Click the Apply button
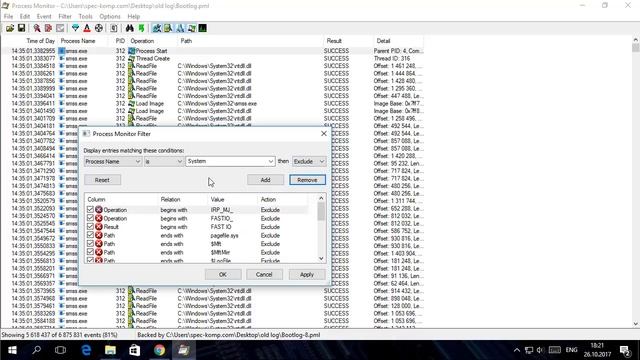The width and height of the screenshot is (640, 360). (x=307, y=274)
